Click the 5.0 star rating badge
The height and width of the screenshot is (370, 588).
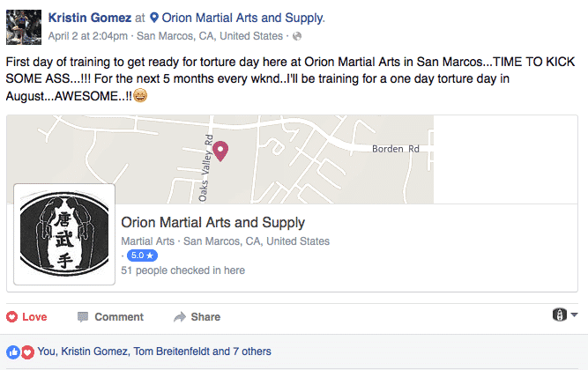tap(142, 255)
